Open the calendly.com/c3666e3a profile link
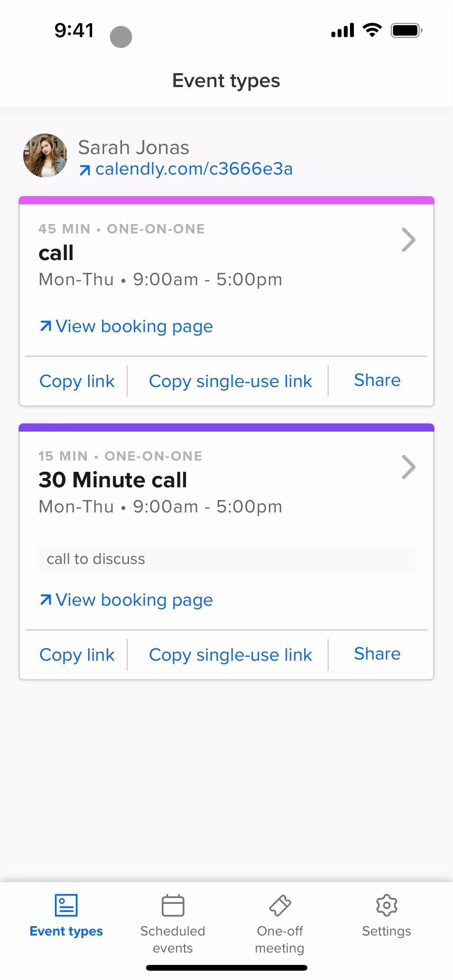The image size is (453, 980). tap(194, 169)
